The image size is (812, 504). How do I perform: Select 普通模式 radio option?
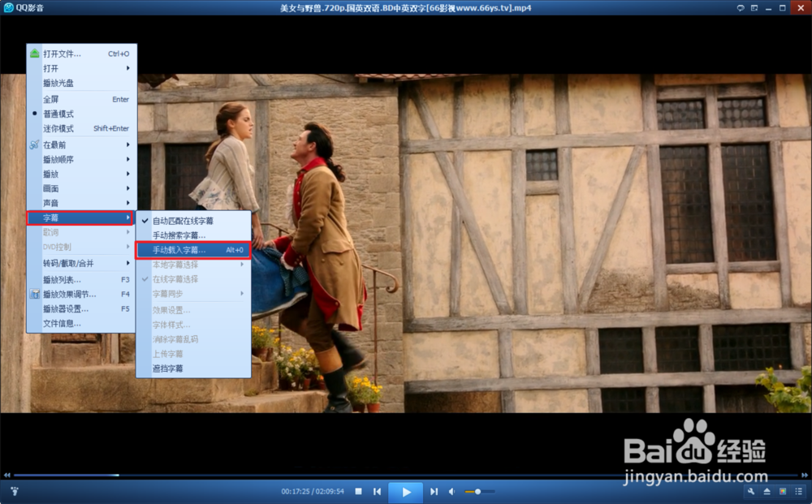tap(81, 114)
